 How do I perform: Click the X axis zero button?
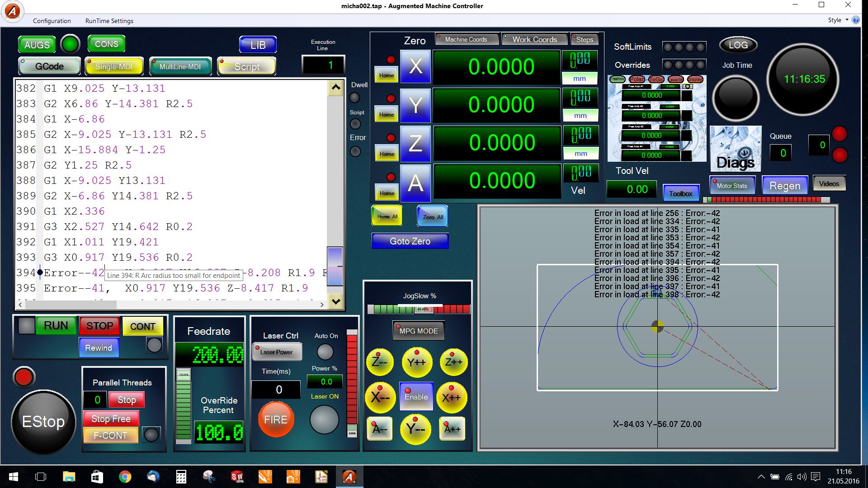415,67
